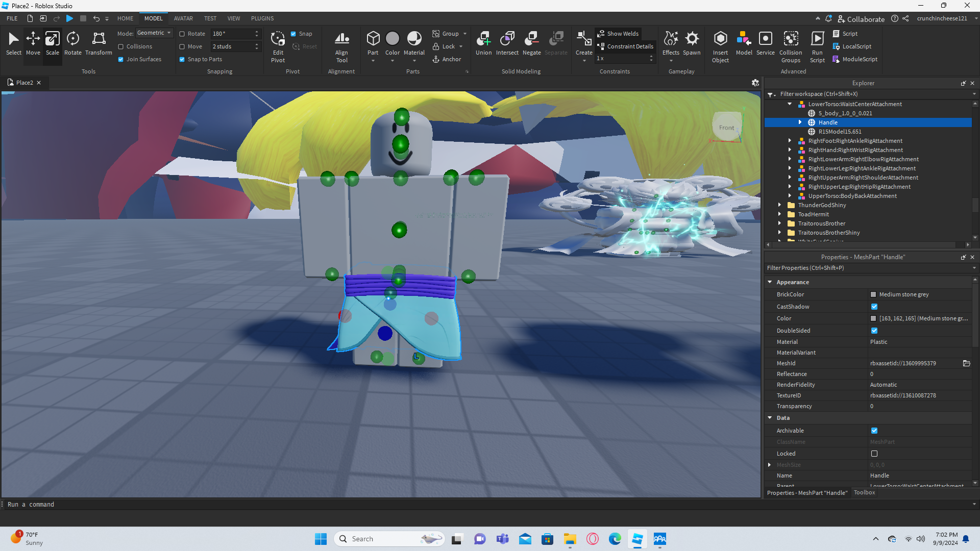The image size is (980, 551).
Task: Open the Collision Groups editor
Action: pyautogui.click(x=791, y=47)
